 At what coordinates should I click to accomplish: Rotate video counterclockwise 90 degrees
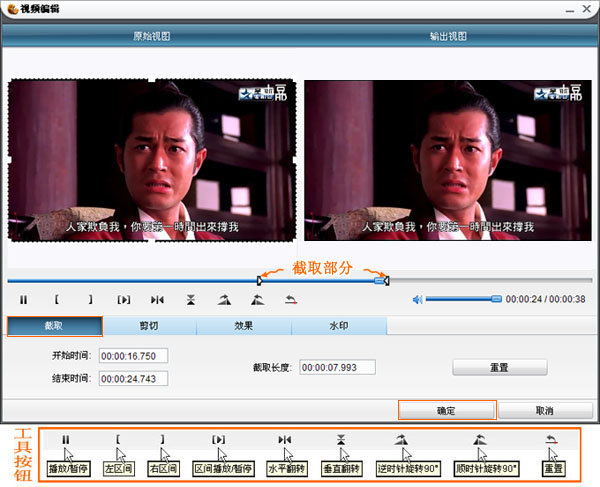coord(224,300)
